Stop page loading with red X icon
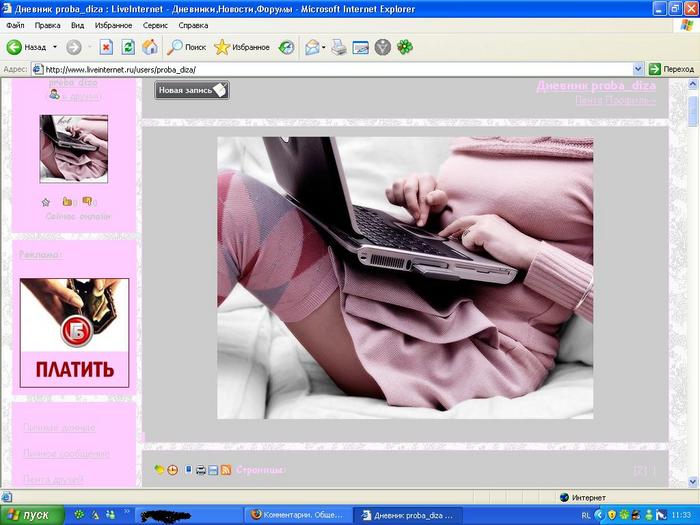 (x=106, y=47)
